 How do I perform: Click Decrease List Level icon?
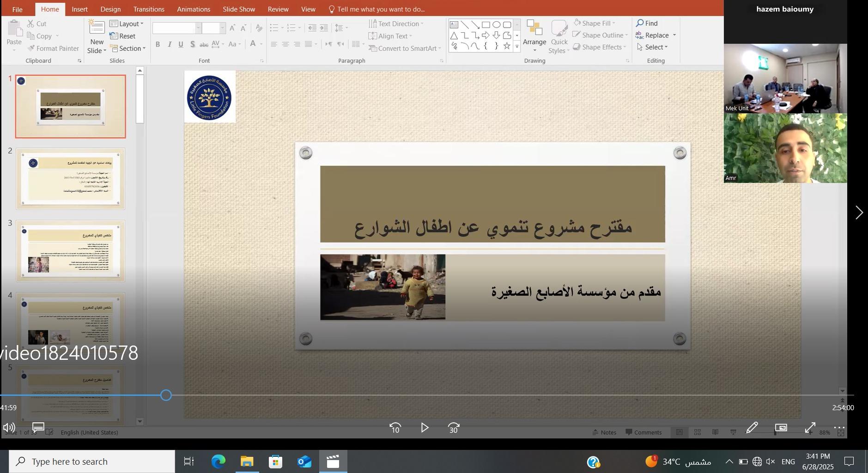[312, 28]
